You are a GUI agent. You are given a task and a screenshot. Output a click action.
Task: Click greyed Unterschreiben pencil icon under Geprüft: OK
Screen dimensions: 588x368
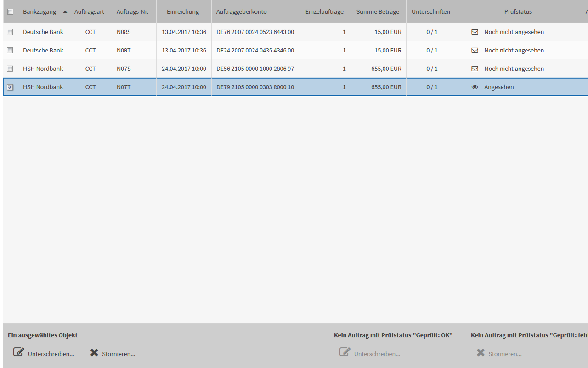coord(345,353)
